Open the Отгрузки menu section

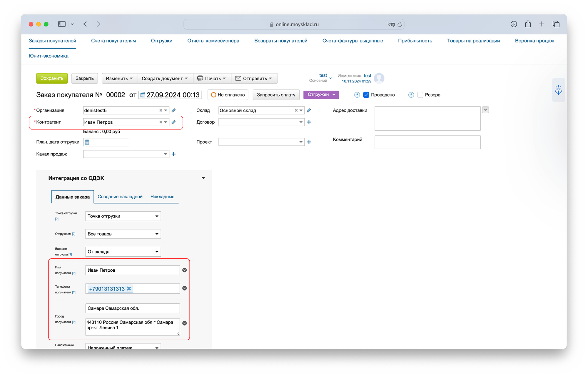pos(161,41)
